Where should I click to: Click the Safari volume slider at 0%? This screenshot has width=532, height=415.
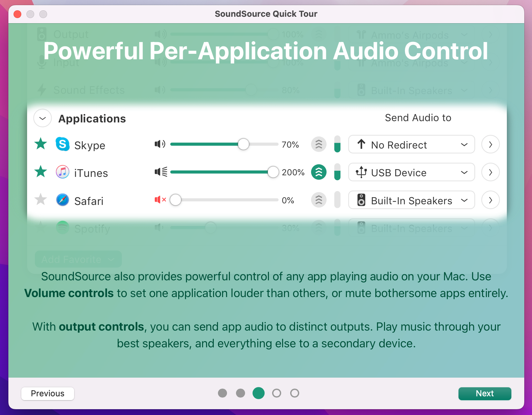tap(224, 200)
